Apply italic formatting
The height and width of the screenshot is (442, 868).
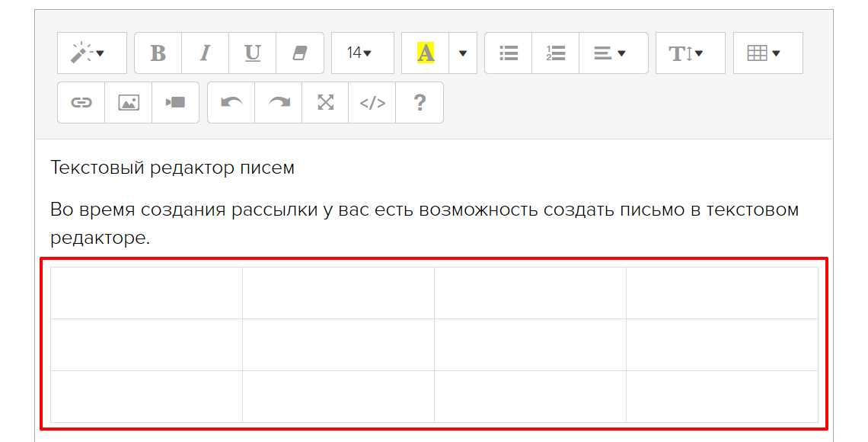point(205,53)
